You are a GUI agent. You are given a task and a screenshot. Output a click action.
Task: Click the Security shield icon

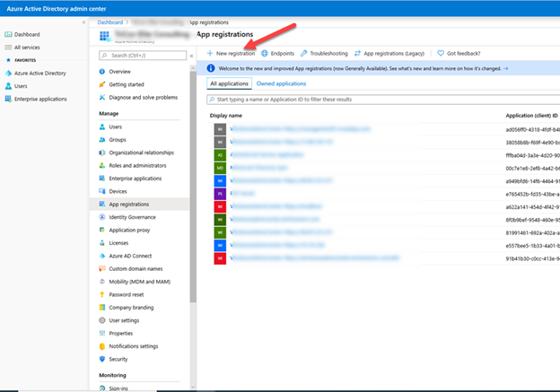click(x=102, y=359)
